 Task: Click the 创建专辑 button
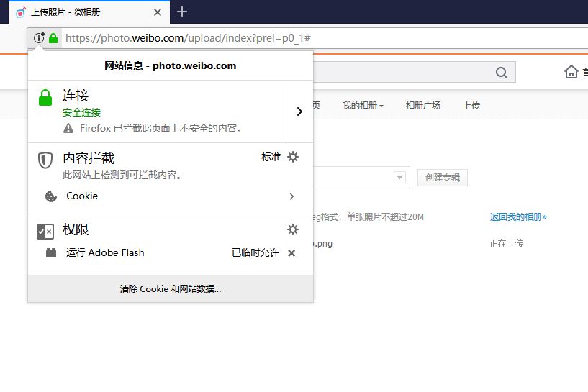coord(443,177)
